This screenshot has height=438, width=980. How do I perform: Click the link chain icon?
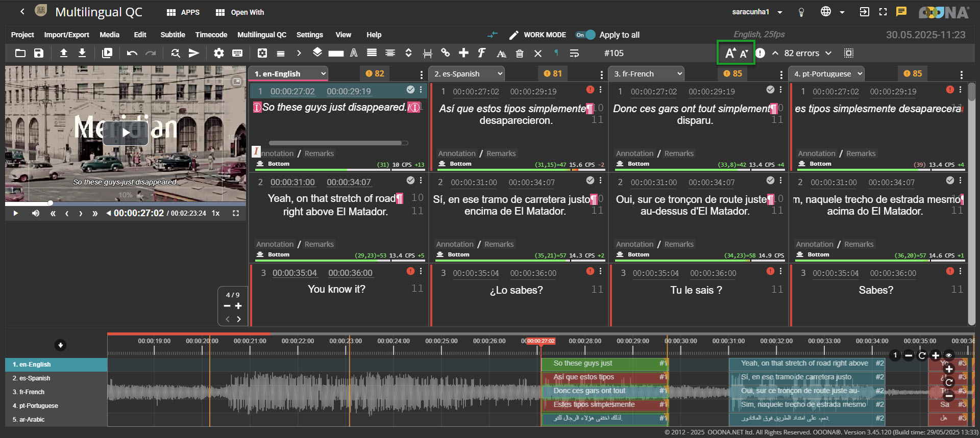446,53
